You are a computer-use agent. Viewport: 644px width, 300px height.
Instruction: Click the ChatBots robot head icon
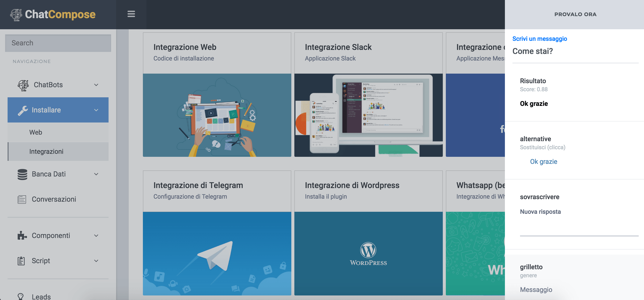(x=23, y=85)
